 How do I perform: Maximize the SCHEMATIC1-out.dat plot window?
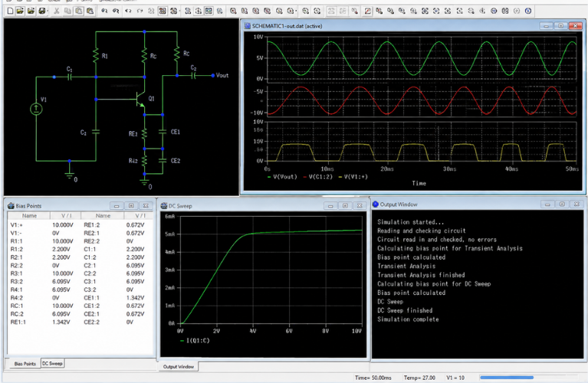pyautogui.click(x=560, y=26)
